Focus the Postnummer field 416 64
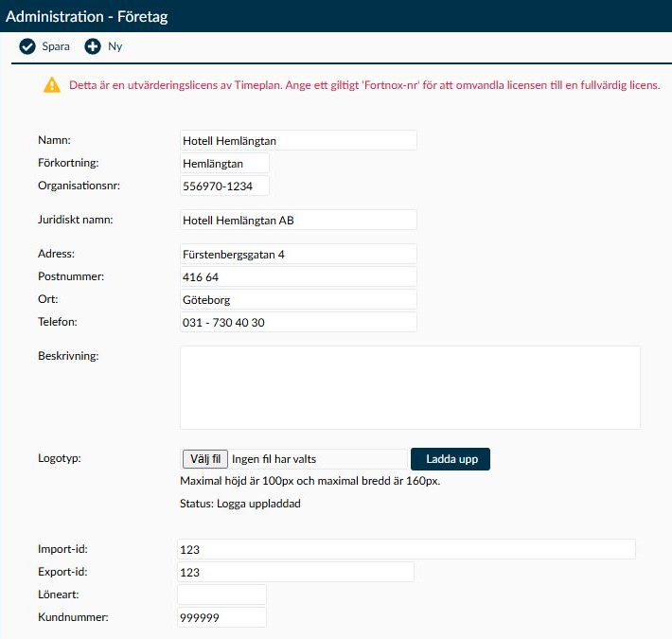This screenshot has height=639, width=672. 298,276
